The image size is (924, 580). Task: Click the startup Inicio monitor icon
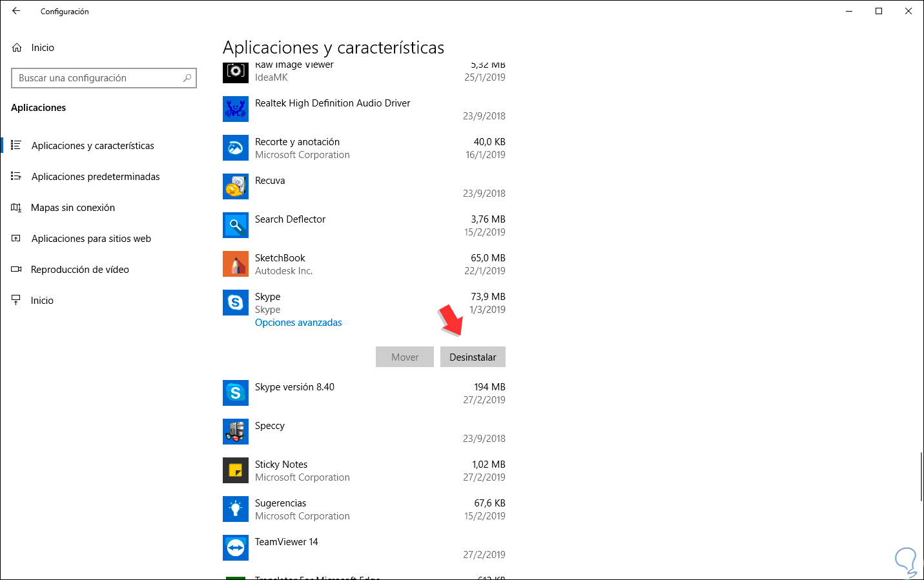[16, 300]
